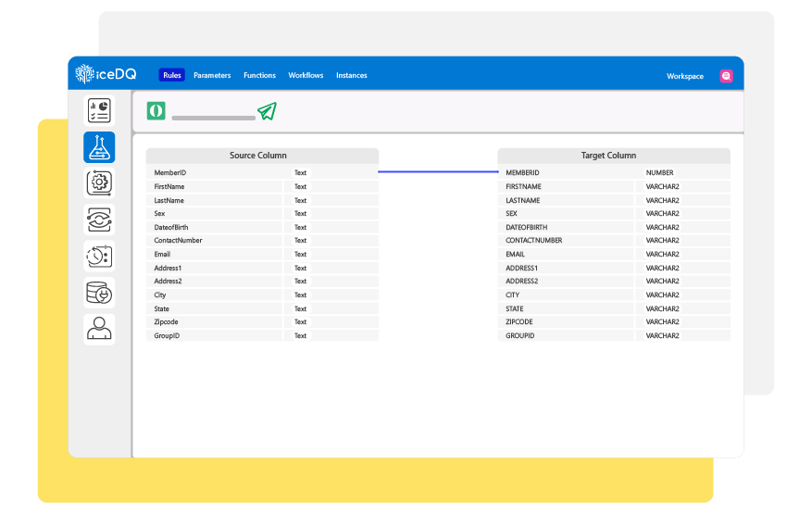The height and width of the screenshot is (514, 812).
Task: Select the ContactNumber source row
Action: coord(262,241)
